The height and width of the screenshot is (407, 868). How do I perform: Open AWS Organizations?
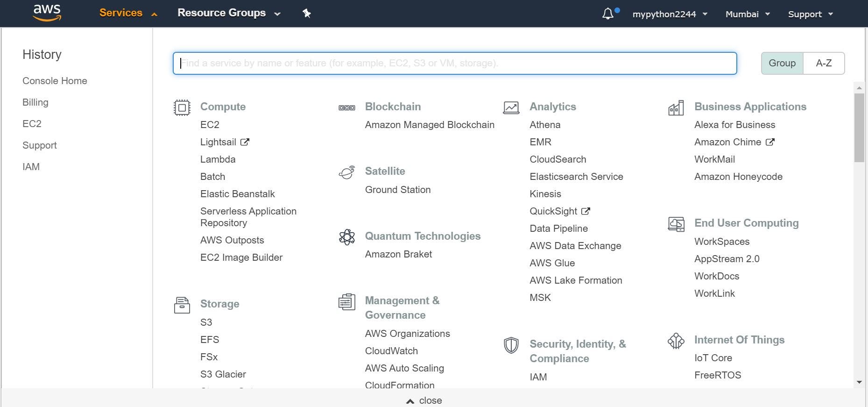click(x=407, y=334)
